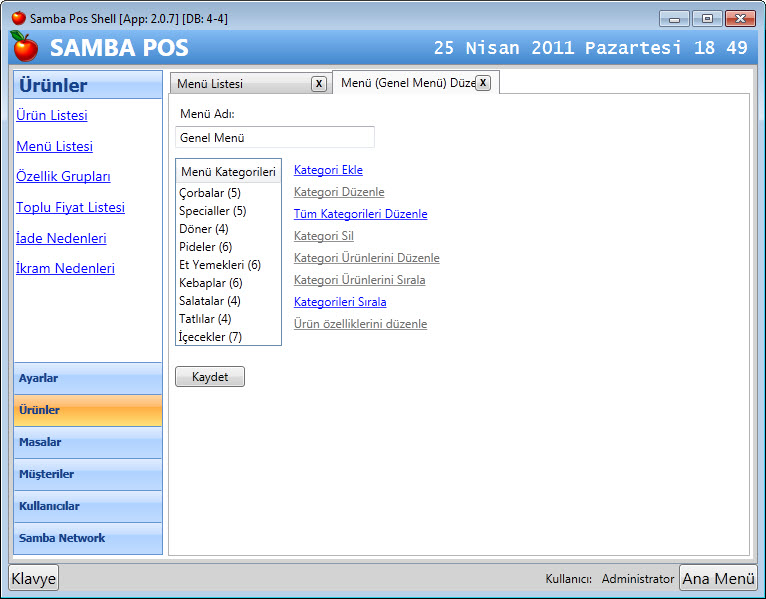The width and height of the screenshot is (766, 599).
Task: Click the Kategori Ekle link
Action: [328, 170]
